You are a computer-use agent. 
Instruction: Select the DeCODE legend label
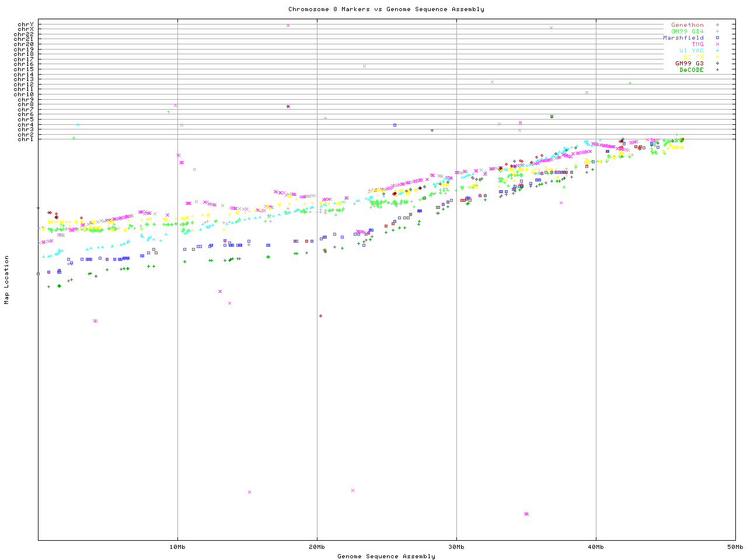pos(692,70)
